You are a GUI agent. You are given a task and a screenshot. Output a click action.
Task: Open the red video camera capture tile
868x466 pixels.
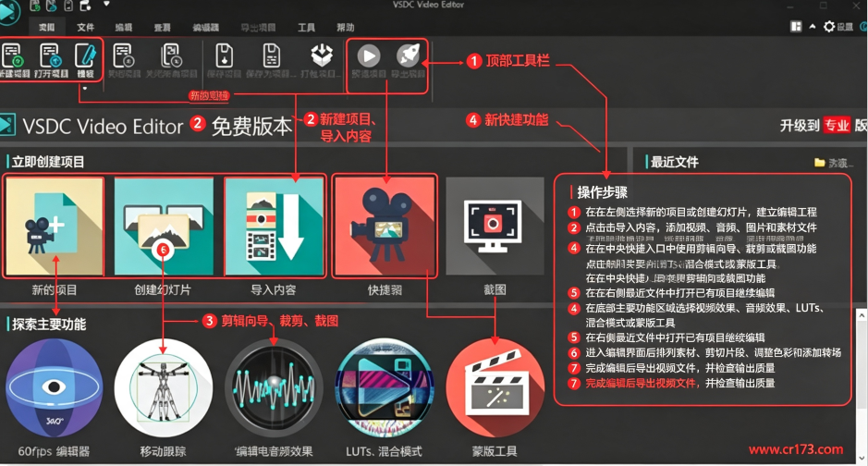pos(385,226)
